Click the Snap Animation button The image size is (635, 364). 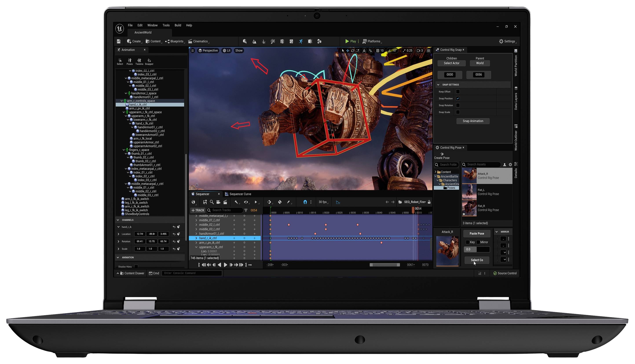coord(473,121)
